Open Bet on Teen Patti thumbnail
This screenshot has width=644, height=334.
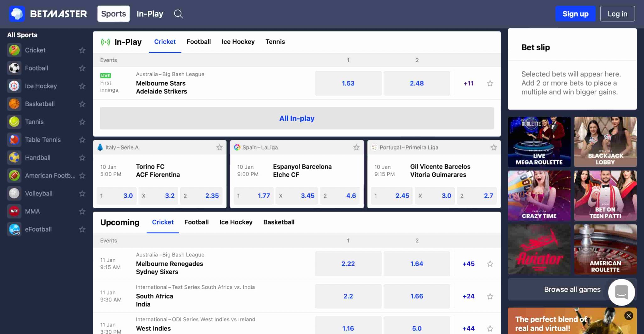click(605, 196)
